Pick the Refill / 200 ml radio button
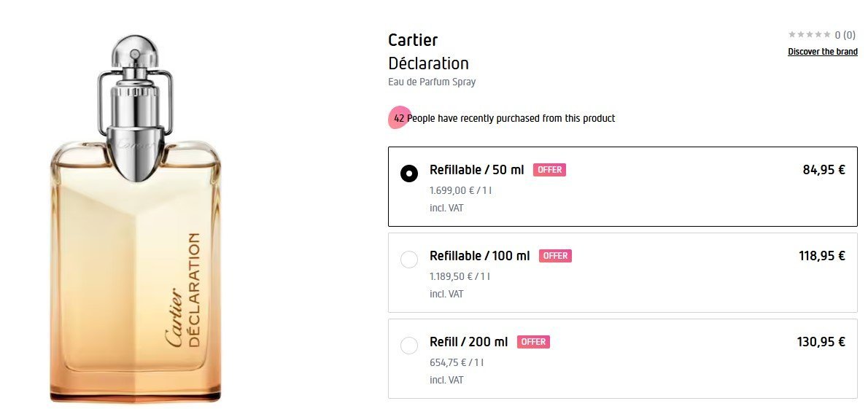 (x=409, y=346)
